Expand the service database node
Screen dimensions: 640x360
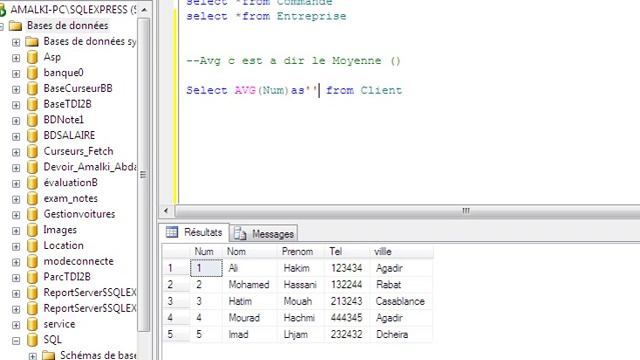(x=16, y=325)
